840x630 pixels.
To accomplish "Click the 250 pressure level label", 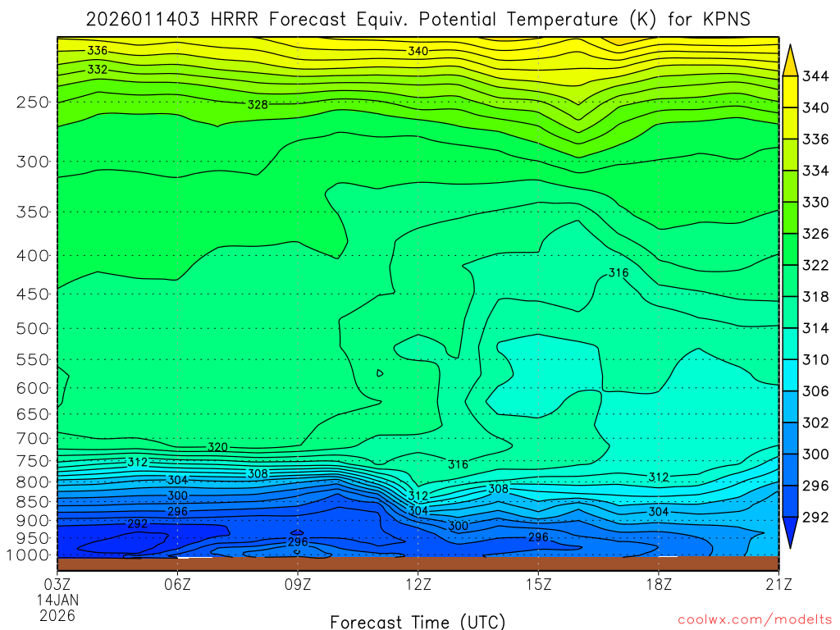I will tap(33, 102).
